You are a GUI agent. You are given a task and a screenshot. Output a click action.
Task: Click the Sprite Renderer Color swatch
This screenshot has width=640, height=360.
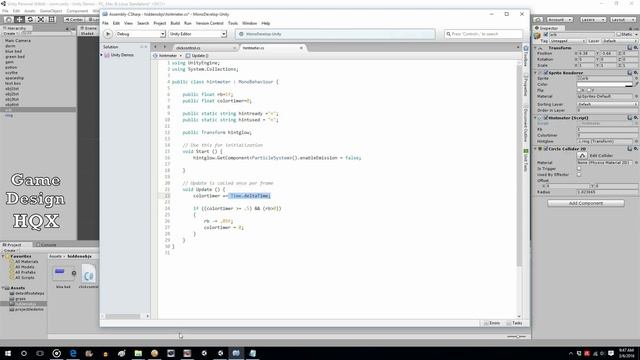point(604,84)
